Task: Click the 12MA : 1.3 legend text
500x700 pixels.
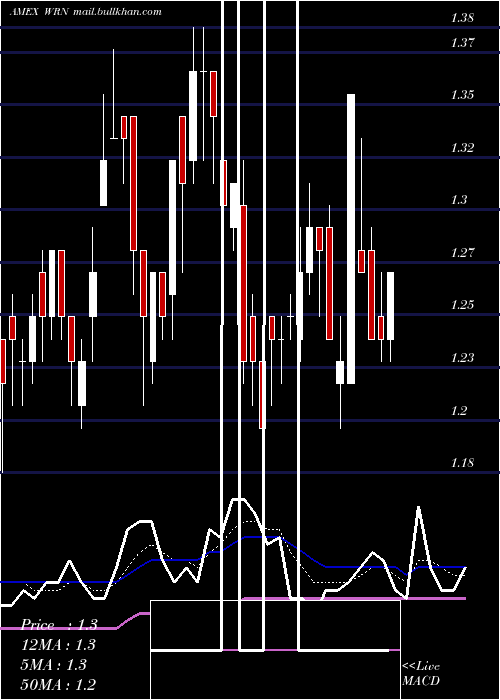Action: pyautogui.click(x=58, y=645)
